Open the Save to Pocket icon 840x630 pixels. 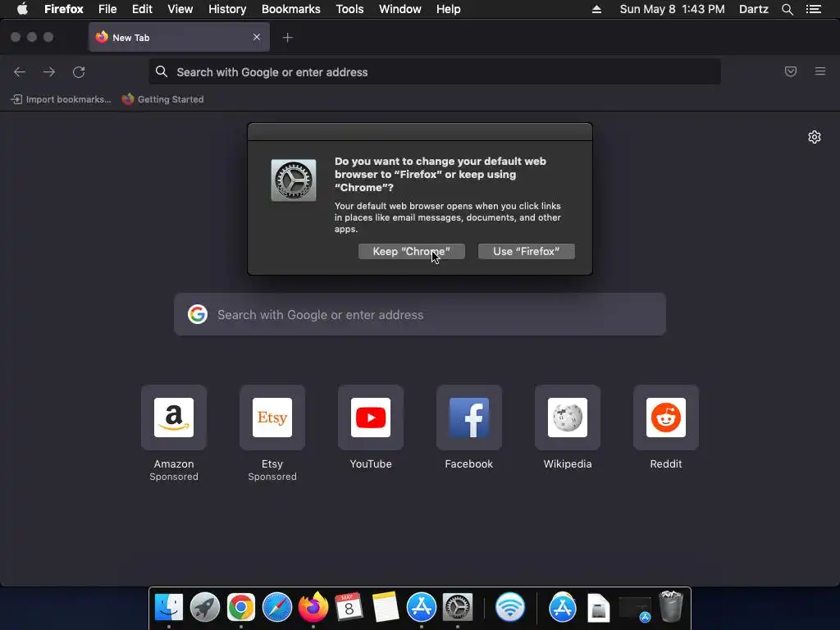791,71
